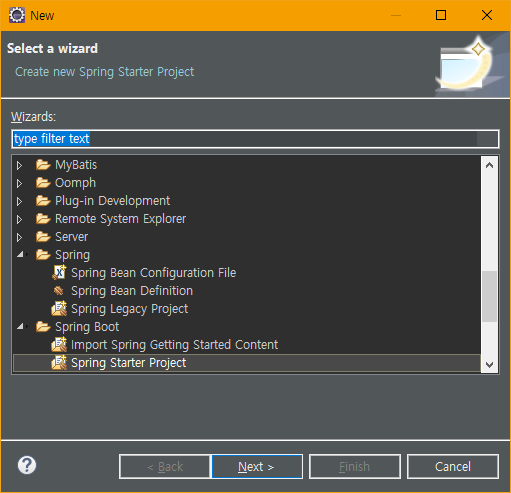The width and height of the screenshot is (511, 493).
Task: Select the Remote System Explorer label
Action: [120, 219]
